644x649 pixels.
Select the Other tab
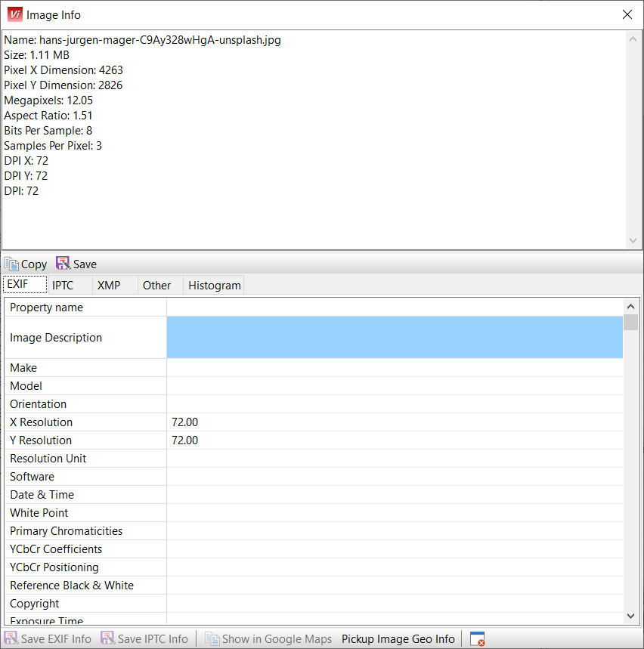point(156,285)
